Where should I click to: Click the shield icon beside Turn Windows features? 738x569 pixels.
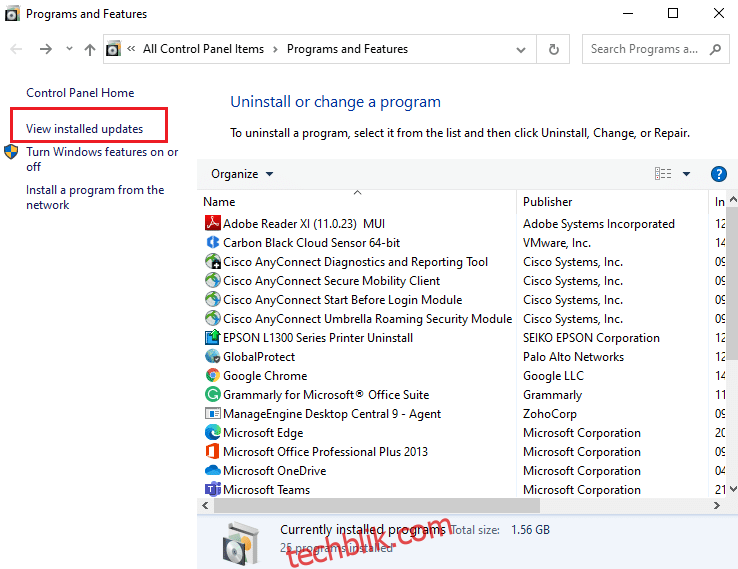11,152
